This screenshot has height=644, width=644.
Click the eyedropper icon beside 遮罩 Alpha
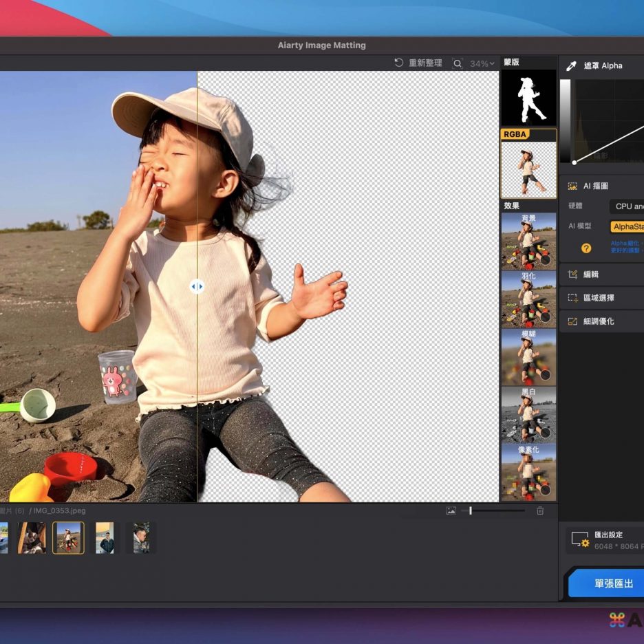click(570, 66)
